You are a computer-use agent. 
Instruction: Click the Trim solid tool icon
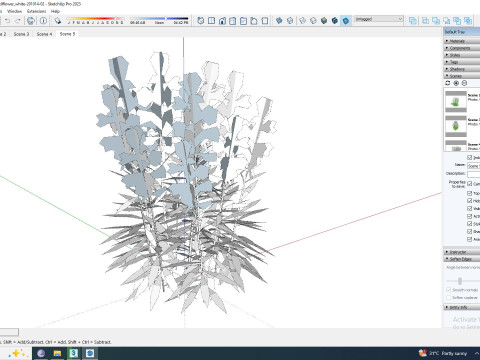click(x=457, y=21)
